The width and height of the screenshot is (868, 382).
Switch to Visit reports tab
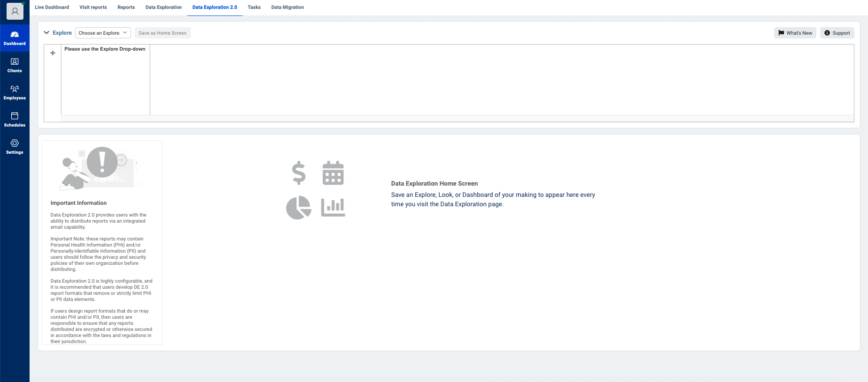point(93,7)
